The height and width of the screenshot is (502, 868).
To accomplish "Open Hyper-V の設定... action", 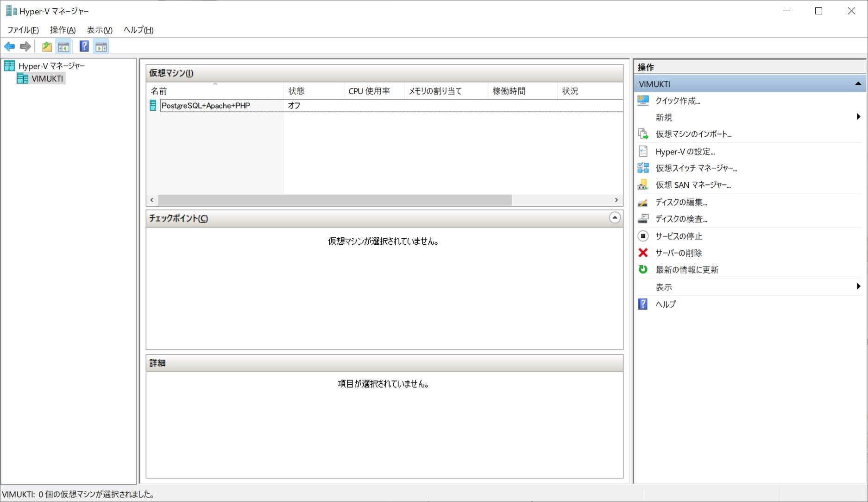I will (x=685, y=152).
